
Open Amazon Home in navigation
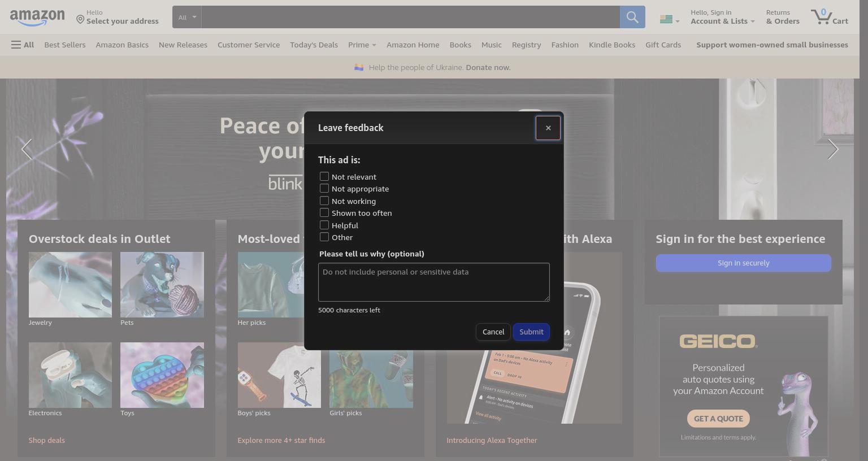413,45
